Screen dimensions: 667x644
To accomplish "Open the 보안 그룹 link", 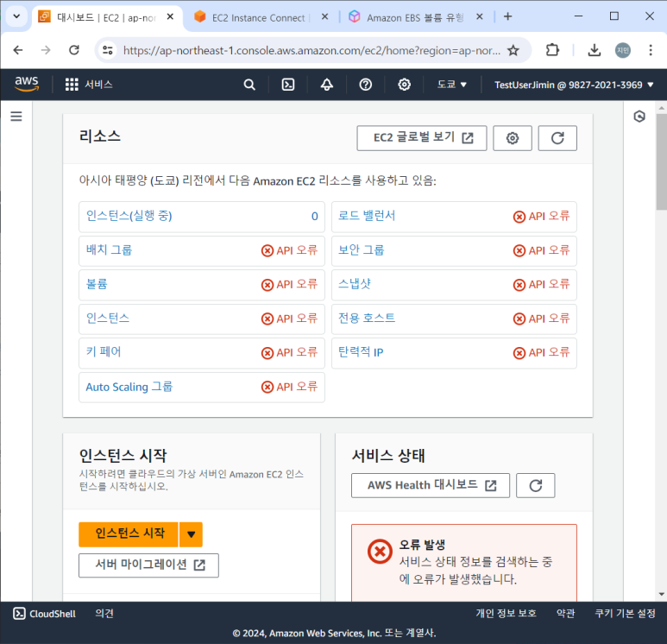I will pos(362,249).
